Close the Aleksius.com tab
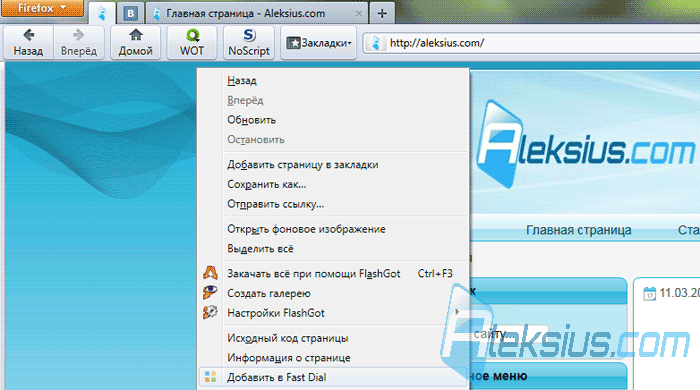This screenshot has height=390, width=700. tap(358, 13)
